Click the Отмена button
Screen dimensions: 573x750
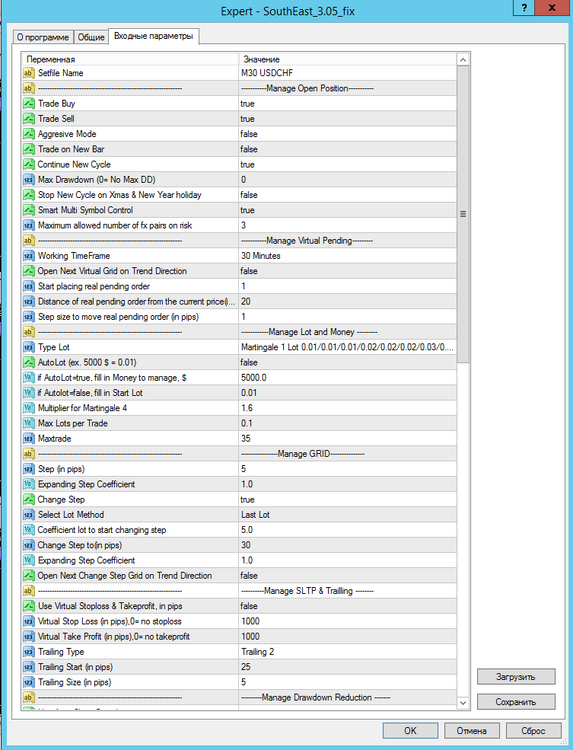[471, 730]
